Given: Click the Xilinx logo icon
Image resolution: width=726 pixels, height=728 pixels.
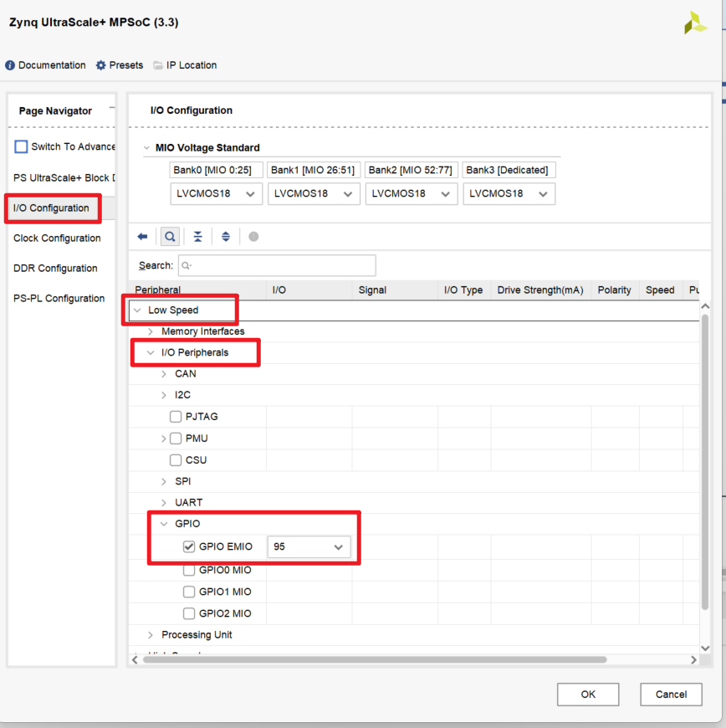Looking at the screenshot, I should point(695,23).
